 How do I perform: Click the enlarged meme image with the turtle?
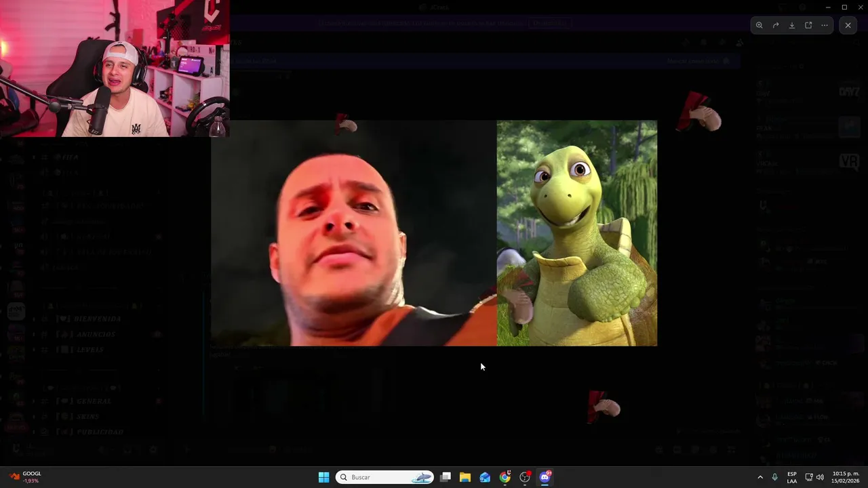click(434, 233)
